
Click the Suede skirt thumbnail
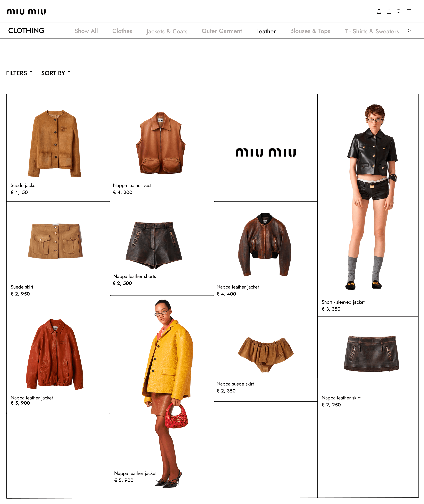click(55, 241)
